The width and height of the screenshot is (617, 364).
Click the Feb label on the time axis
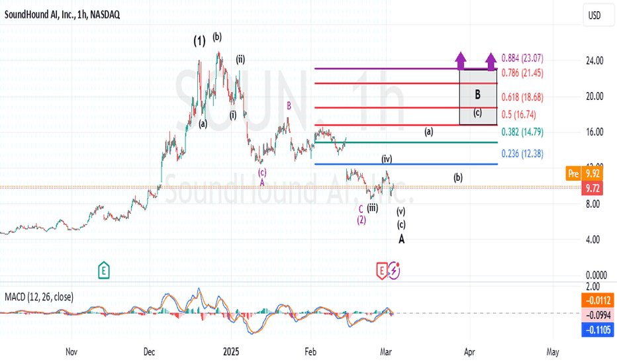click(310, 352)
